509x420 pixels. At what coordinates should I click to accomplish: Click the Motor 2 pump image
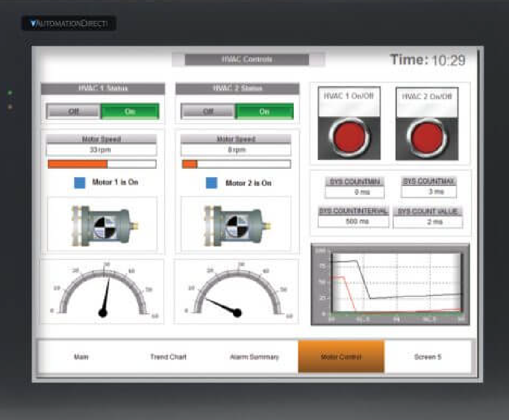(x=237, y=225)
